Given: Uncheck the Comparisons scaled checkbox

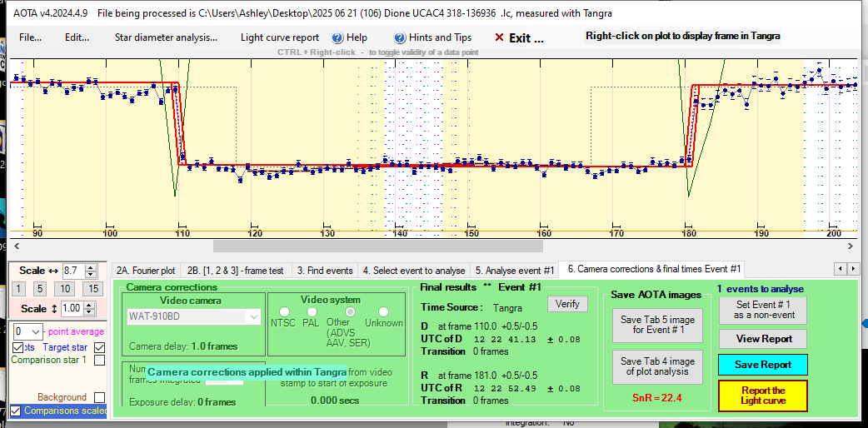Looking at the screenshot, I should [15, 411].
